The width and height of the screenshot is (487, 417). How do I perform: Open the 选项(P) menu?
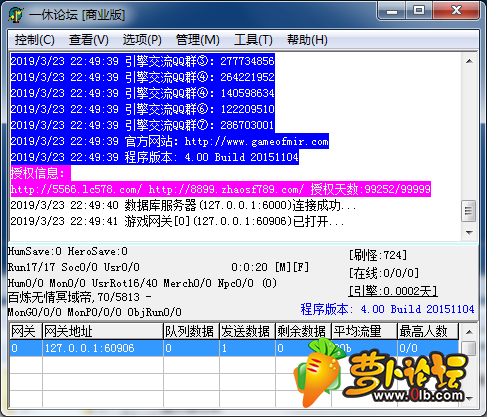[142, 40]
